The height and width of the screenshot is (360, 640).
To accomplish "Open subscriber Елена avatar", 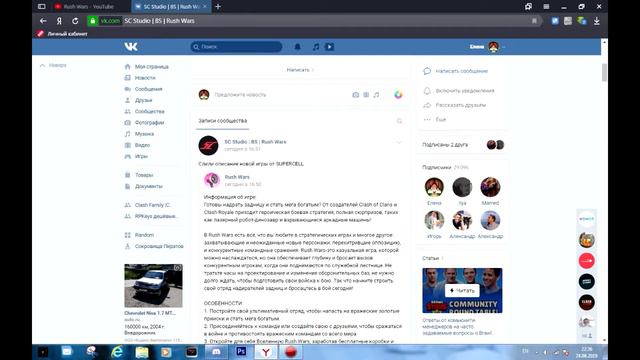I will pos(434,187).
